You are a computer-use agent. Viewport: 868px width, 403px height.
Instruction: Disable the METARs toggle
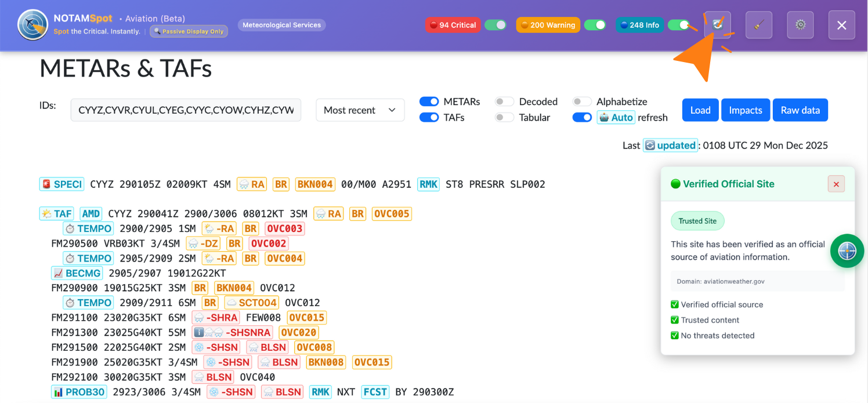tap(429, 101)
